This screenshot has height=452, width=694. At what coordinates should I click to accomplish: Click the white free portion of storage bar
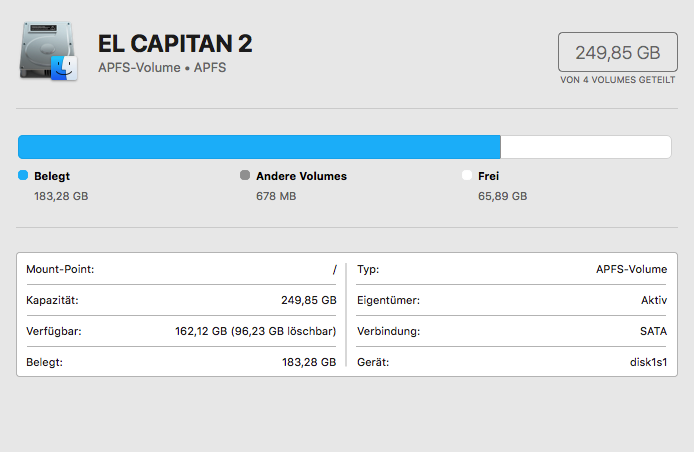click(585, 147)
